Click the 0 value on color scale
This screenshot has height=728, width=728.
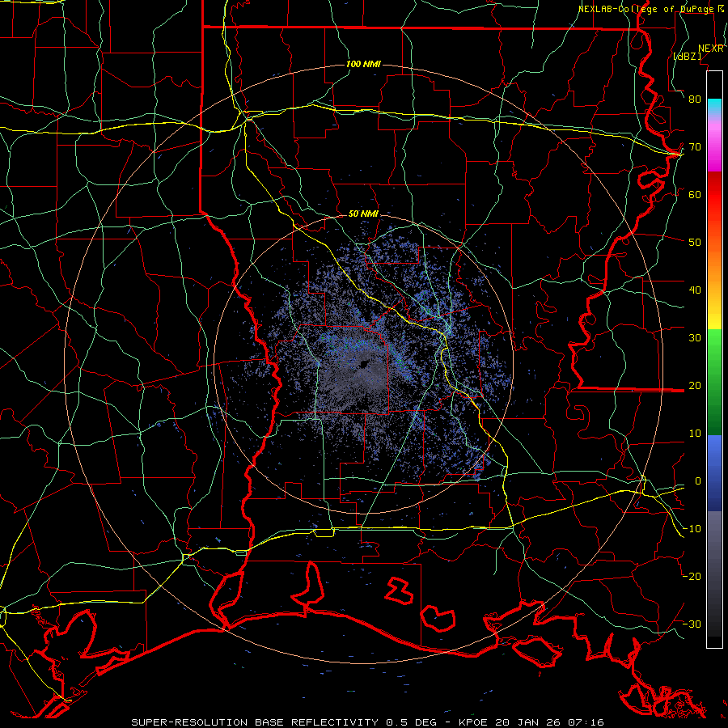tap(697, 481)
